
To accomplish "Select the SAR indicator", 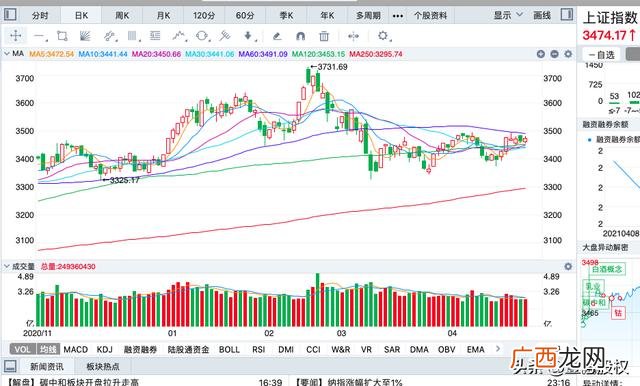I will [392, 350].
